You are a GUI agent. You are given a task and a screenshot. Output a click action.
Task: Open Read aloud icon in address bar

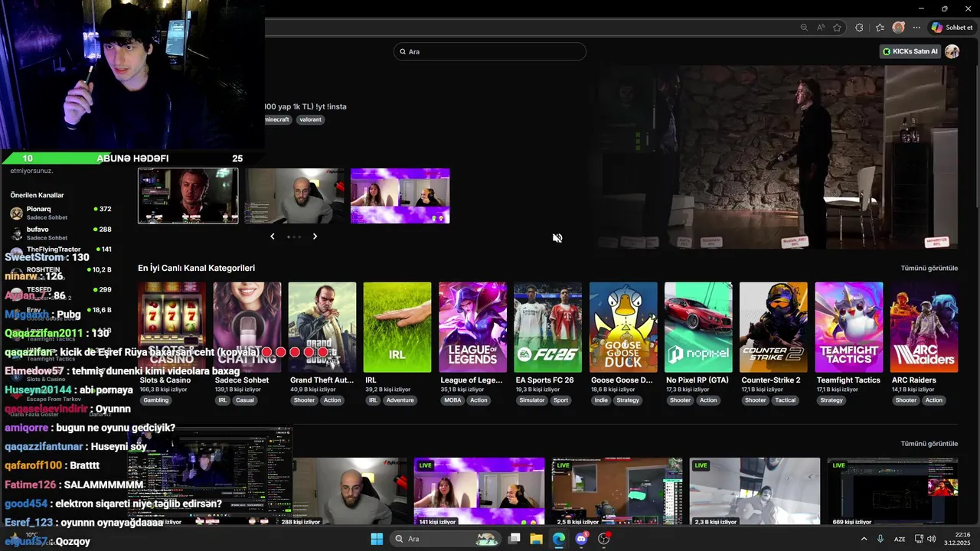821,28
